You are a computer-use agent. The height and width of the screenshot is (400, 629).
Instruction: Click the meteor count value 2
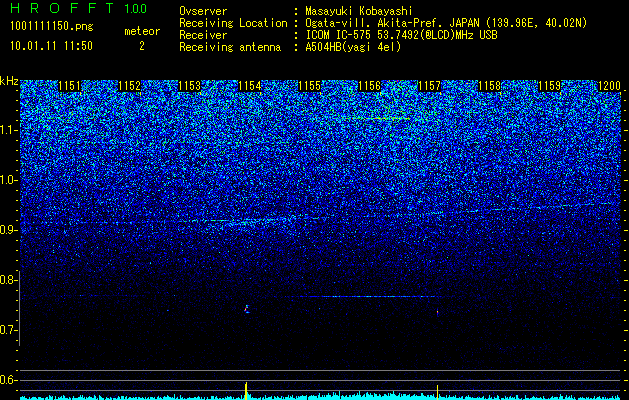pos(142,46)
